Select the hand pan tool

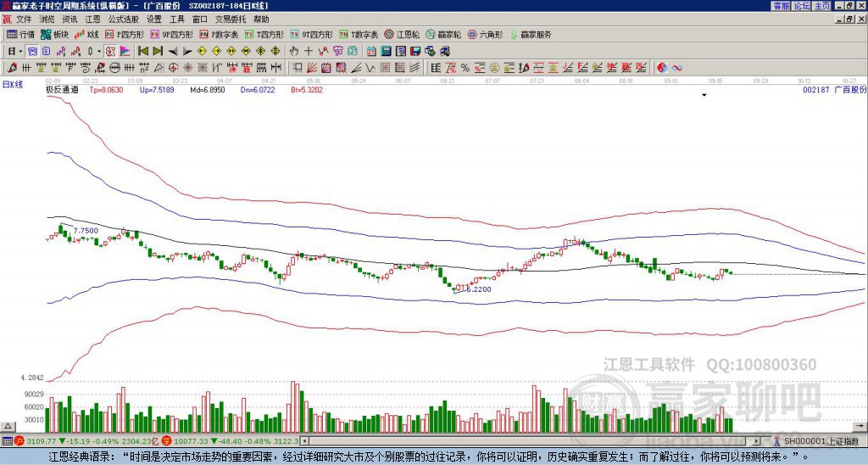294,52
